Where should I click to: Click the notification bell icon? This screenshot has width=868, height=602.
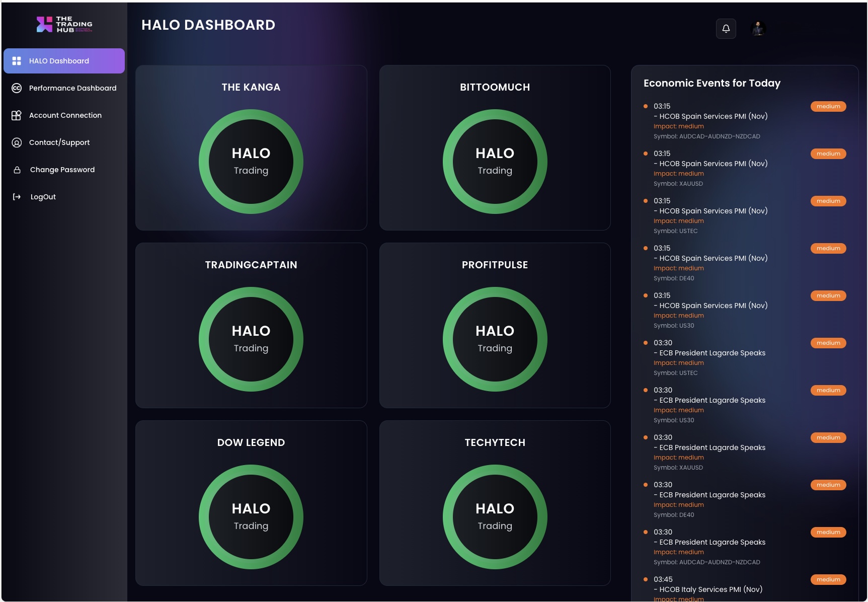[x=726, y=29]
